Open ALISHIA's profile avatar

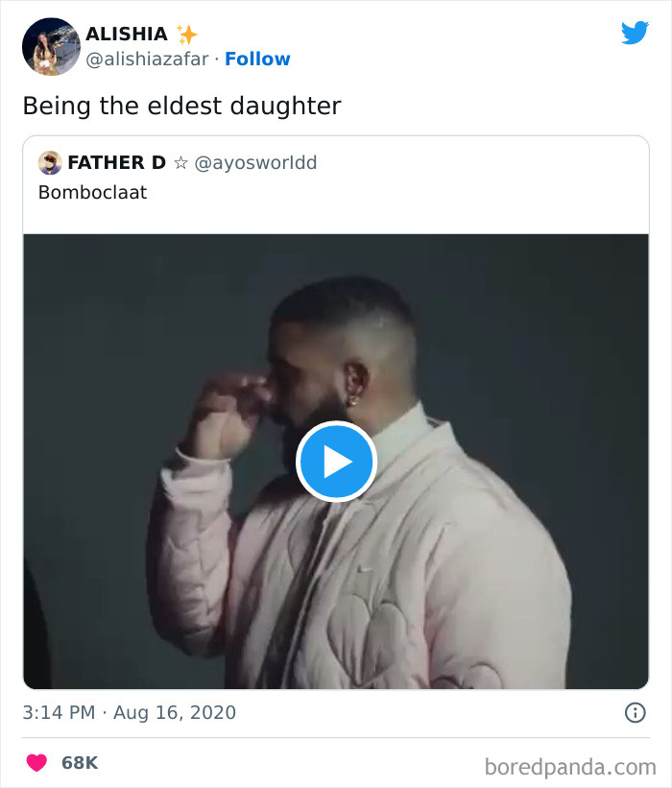(50, 47)
